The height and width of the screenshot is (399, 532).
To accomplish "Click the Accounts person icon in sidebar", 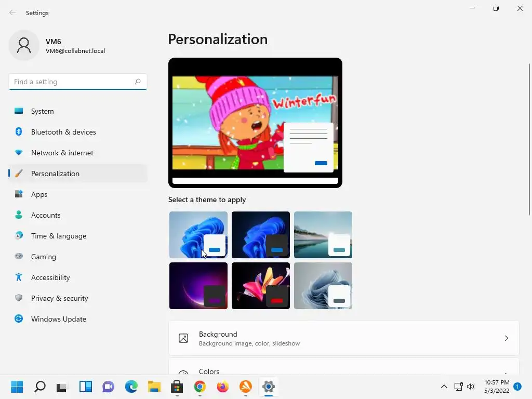I will pyautogui.click(x=19, y=215).
